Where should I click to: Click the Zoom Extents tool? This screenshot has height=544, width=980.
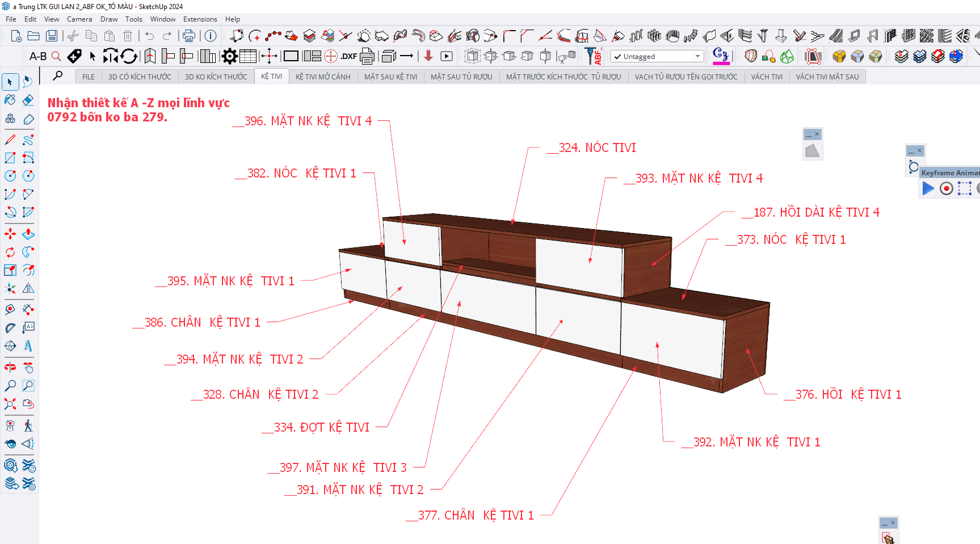10,404
